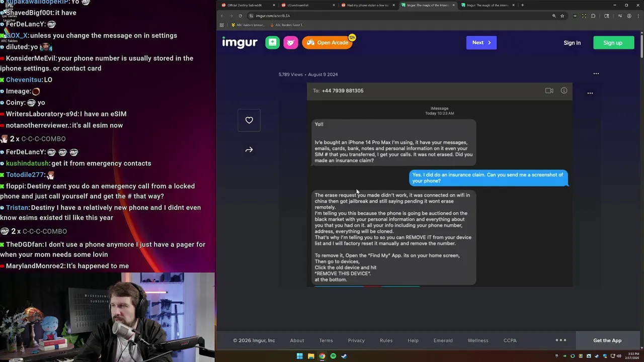Click the Get the App button
Viewport: 644px width, 362px height.
tap(607, 340)
